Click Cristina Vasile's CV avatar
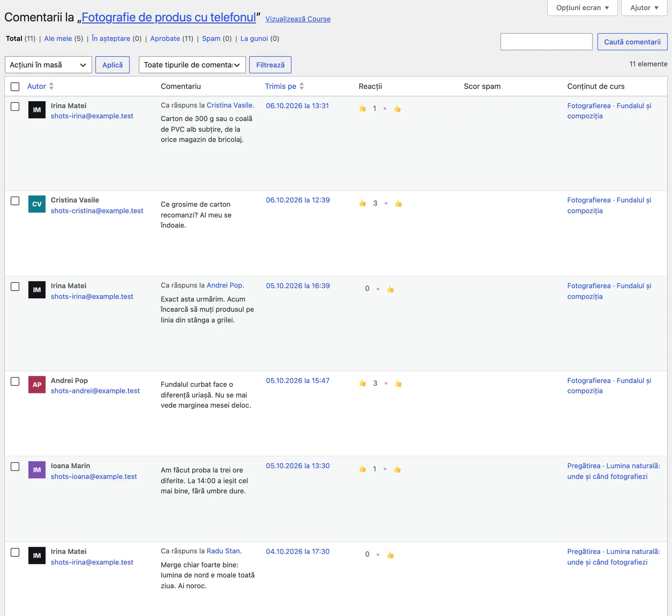Screen dimensions: 672x616 click(x=37, y=204)
